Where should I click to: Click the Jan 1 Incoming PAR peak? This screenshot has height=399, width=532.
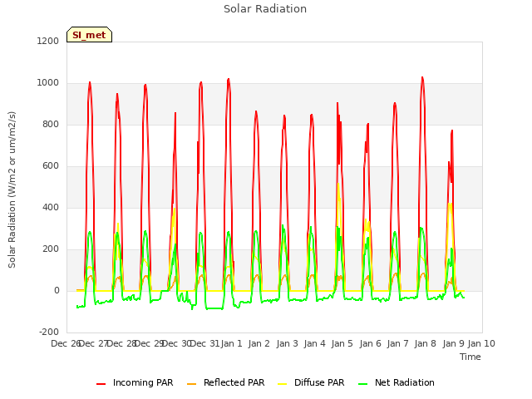[229, 80]
